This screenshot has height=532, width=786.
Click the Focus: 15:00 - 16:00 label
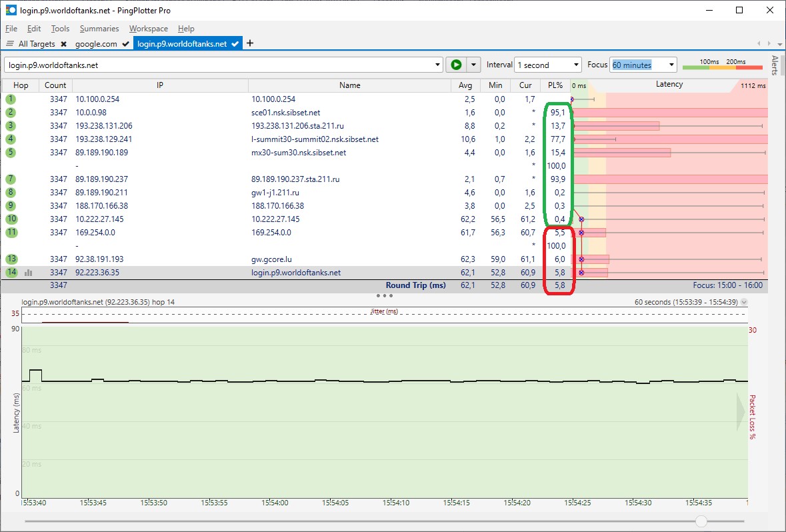pos(727,285)
